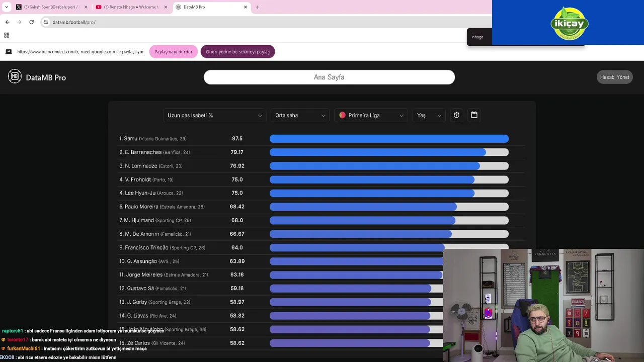Click Samu's blue progress bar
Viewport: 644px width, 362px height.
(389, 139)
